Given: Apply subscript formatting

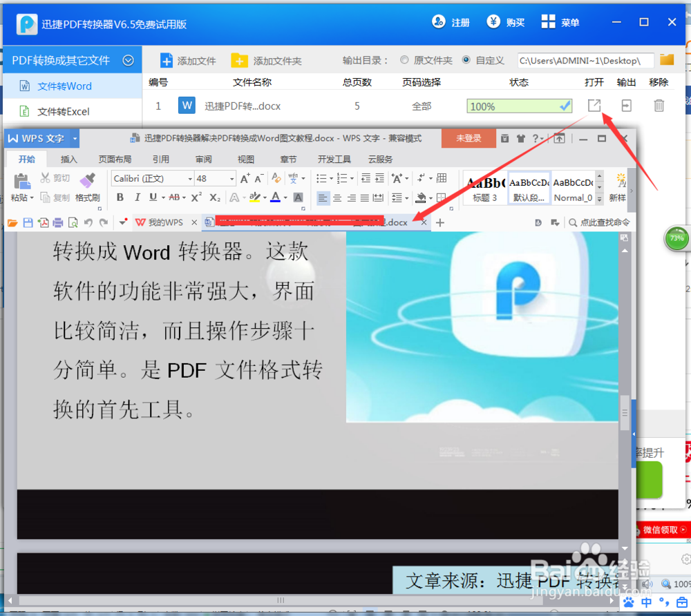Looking at the screenshot, I should click(x=215, y=198).
